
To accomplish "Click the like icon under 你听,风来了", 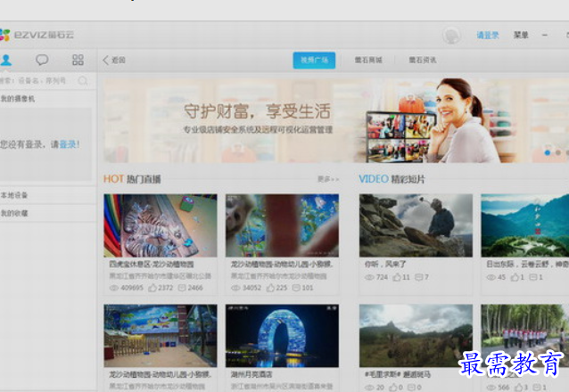I will coord(397,277).
